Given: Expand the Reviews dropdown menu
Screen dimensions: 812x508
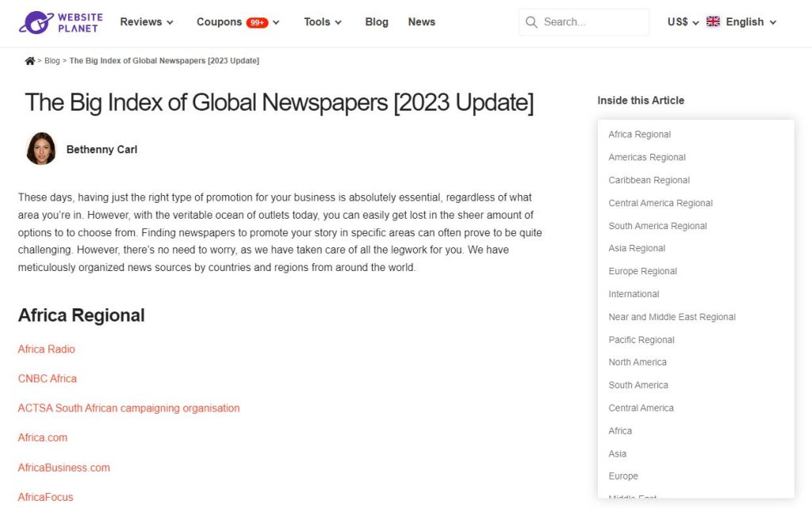Looking at the screenshot, I should click(x=147, y=22).
